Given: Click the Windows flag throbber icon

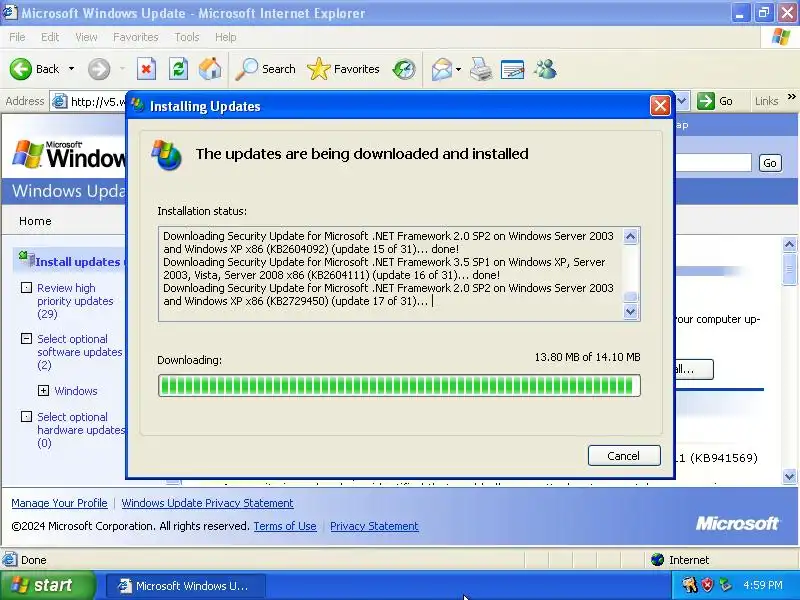Looking at the screenshot, I should point(781,37).
